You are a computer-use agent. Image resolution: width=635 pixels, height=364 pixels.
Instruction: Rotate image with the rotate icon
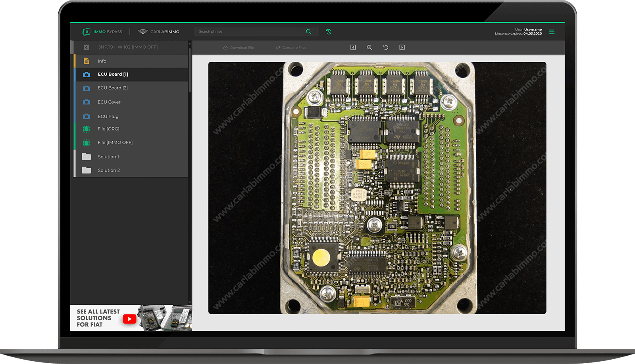(x=385, y=47)
